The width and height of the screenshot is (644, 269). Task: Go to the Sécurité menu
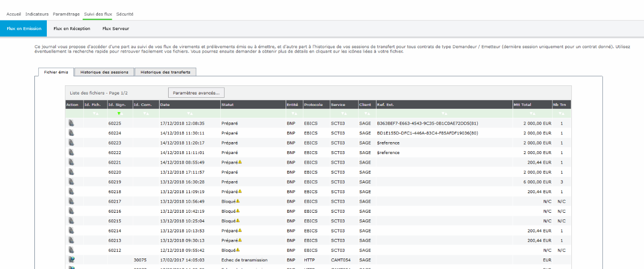pyautogui.click(x=125, y=14)
